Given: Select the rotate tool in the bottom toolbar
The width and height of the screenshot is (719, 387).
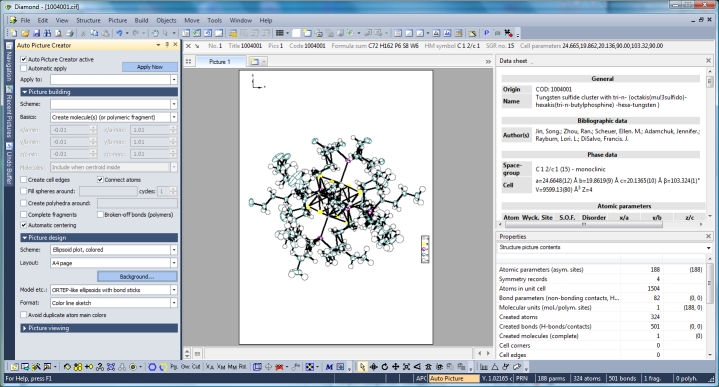Looking at the screenshot, I should [x=385, y=367].
